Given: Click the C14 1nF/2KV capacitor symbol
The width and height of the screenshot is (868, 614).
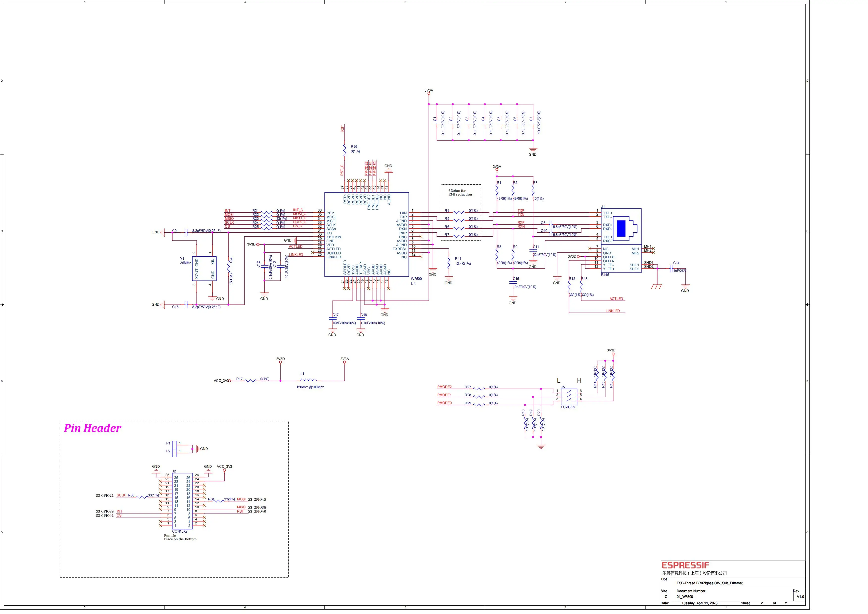Looking at the screenshot, I should [x=671, y=269].
